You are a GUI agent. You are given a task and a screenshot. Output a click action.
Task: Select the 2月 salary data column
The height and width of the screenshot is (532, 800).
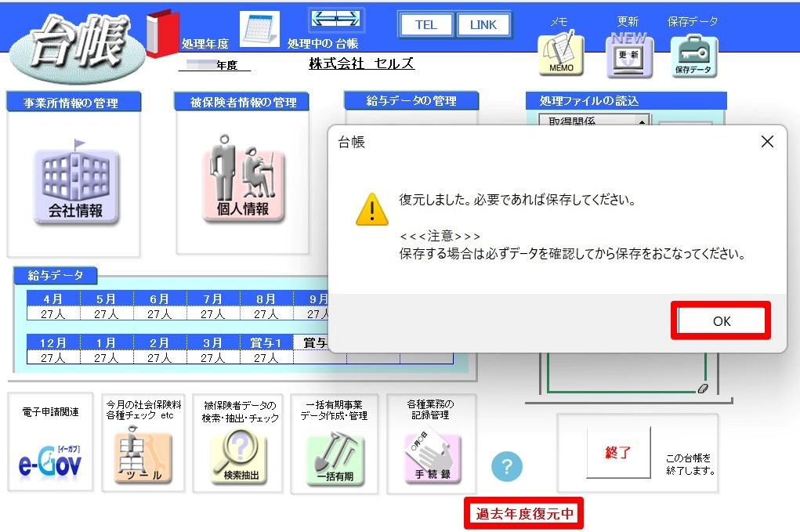coord(160,342)
